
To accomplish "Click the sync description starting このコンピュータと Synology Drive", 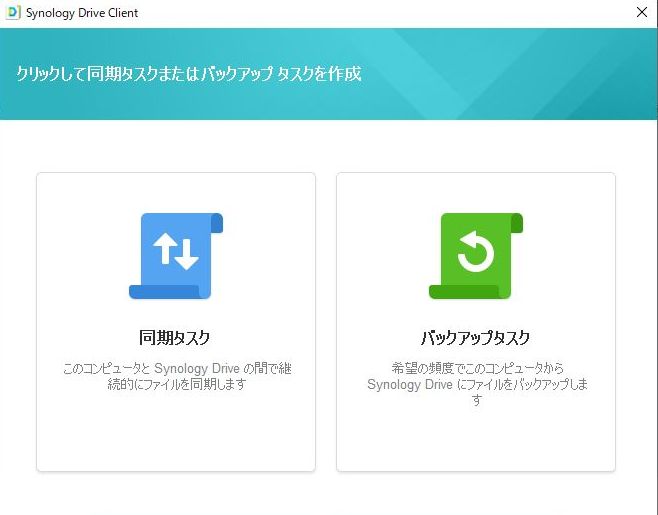I will (x=176, y=376).
